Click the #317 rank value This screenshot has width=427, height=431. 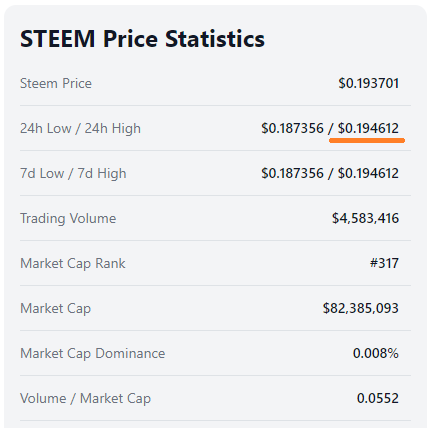[384, 263]
